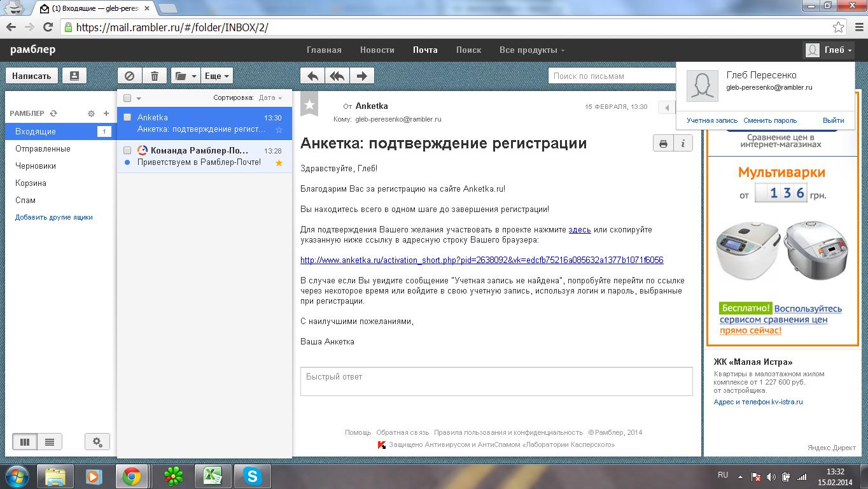Open mailbox settings gear next to Рамблер
The image size is (868, 489).
91,113
